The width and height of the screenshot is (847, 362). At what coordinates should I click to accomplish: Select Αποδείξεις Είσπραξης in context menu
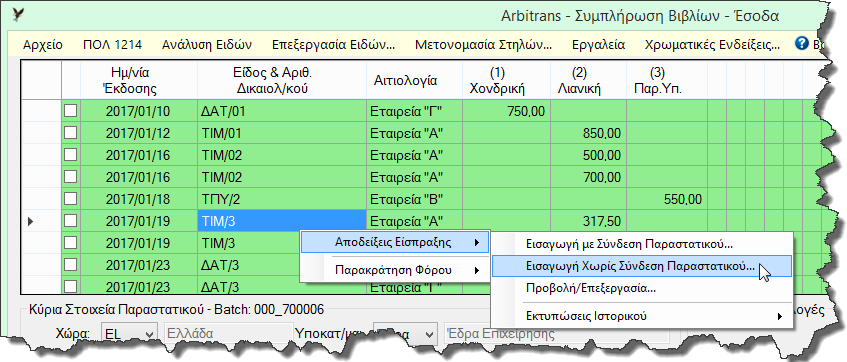tap(394, 243)
